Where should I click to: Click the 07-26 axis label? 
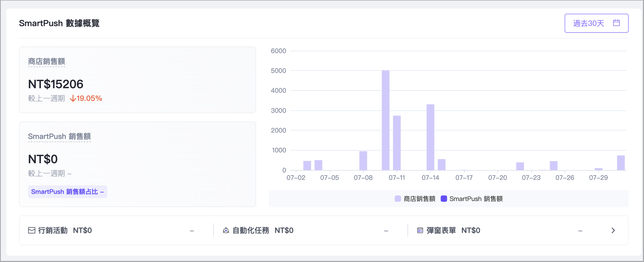[x=565, y=178]
